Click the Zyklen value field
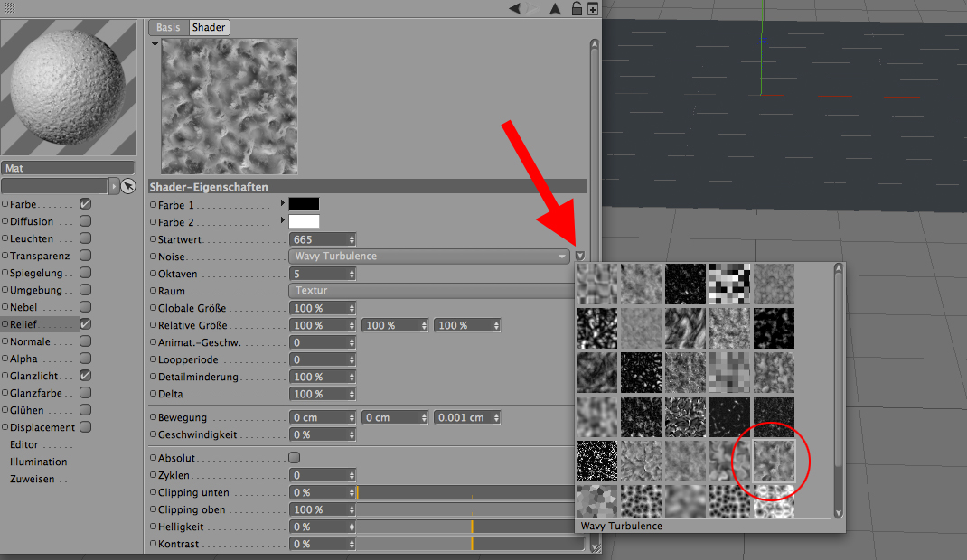Image resolution: width=967 pixels, height=560 pixels. [319, 476]
